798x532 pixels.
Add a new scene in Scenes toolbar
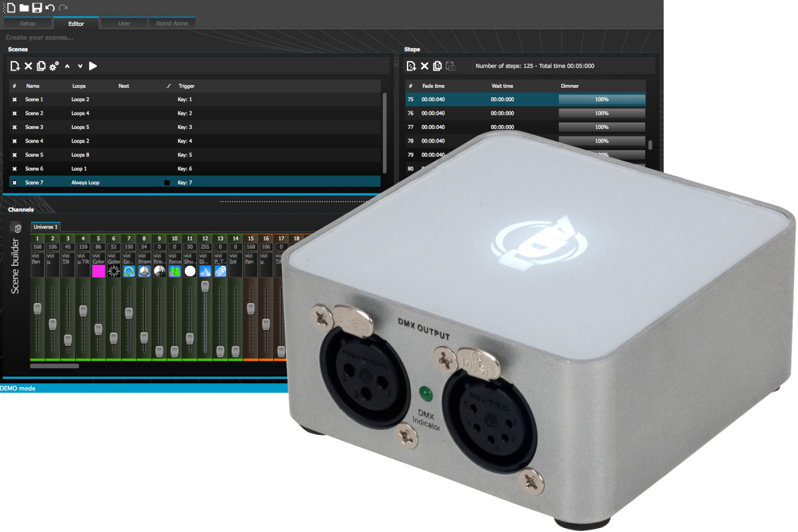click(15, 66)
